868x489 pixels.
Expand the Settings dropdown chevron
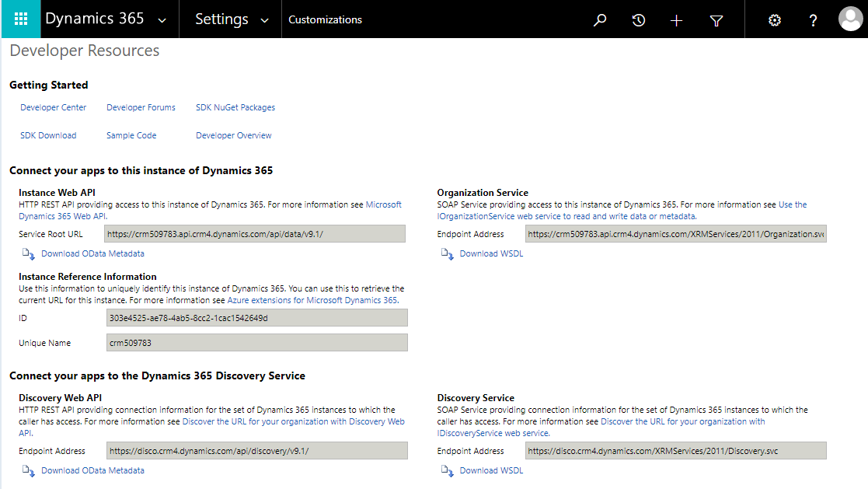(x=265, y=20)
